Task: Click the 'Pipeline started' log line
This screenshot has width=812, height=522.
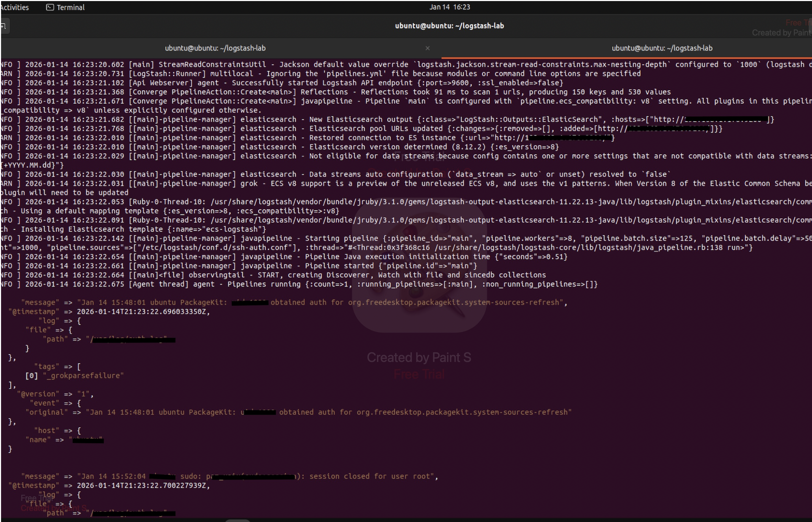Action: click(239, 266)
